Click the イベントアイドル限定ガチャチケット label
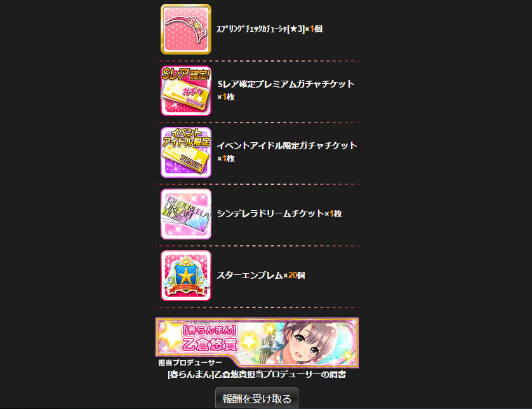Viewport: 532px width, 409px height. [x=287, y=145]
